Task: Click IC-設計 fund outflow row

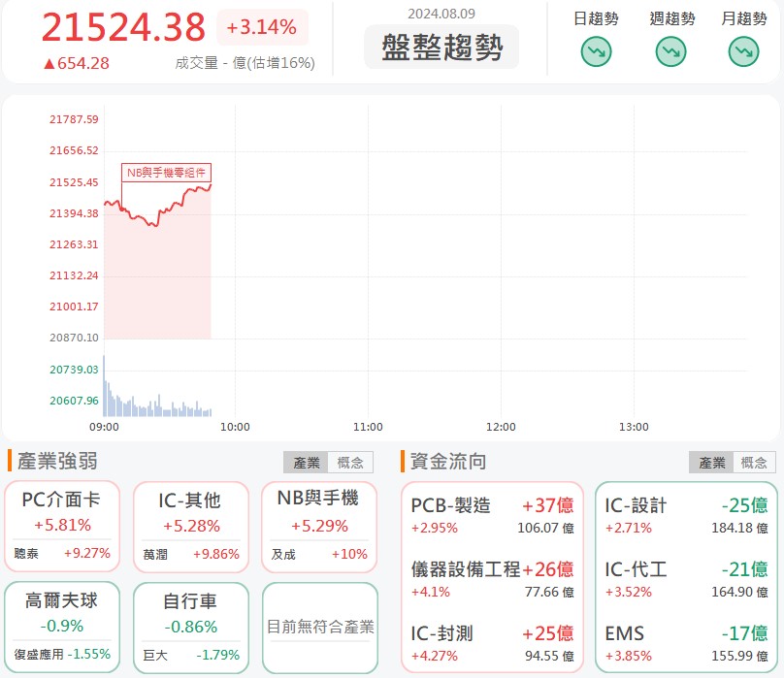Action: [x=686, y=515]
